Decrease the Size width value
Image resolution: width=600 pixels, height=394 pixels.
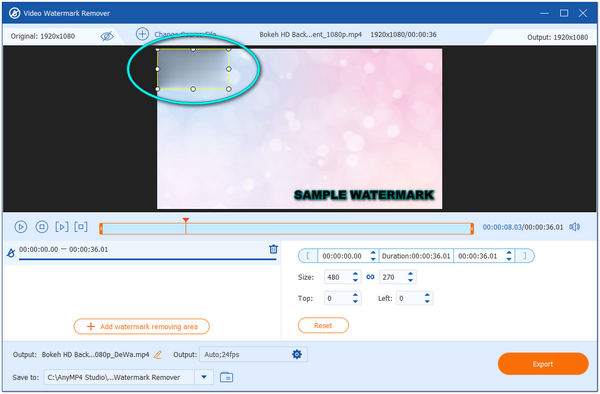355,280
